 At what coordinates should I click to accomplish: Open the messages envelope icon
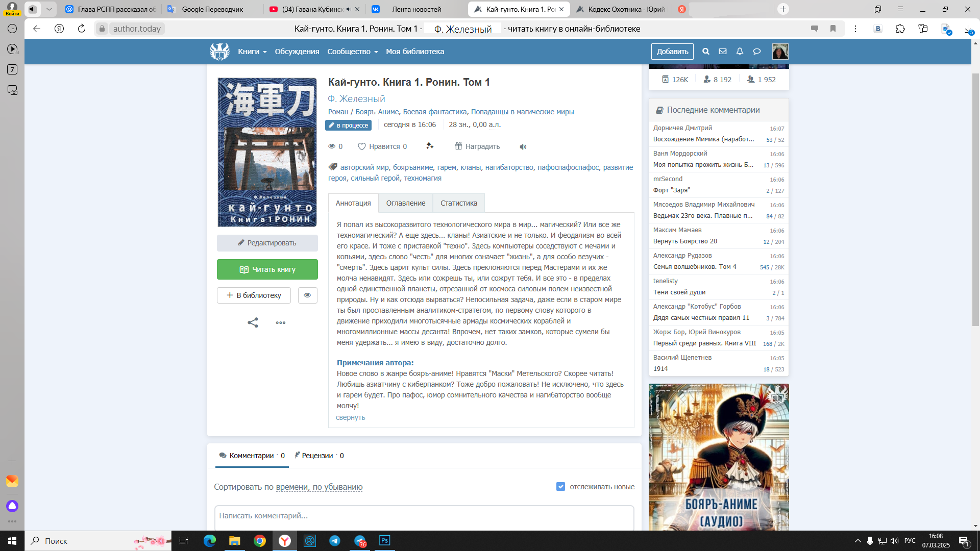[x=723, y=52]
